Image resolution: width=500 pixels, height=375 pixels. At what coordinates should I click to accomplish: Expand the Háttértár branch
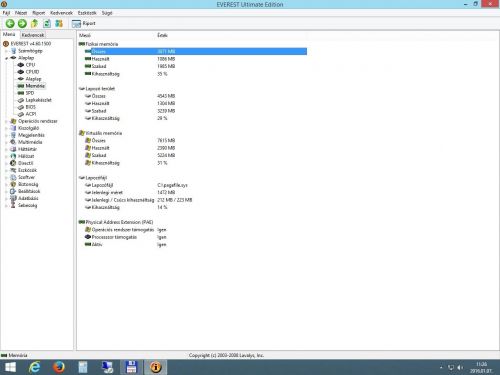click(x=6, y=149)
